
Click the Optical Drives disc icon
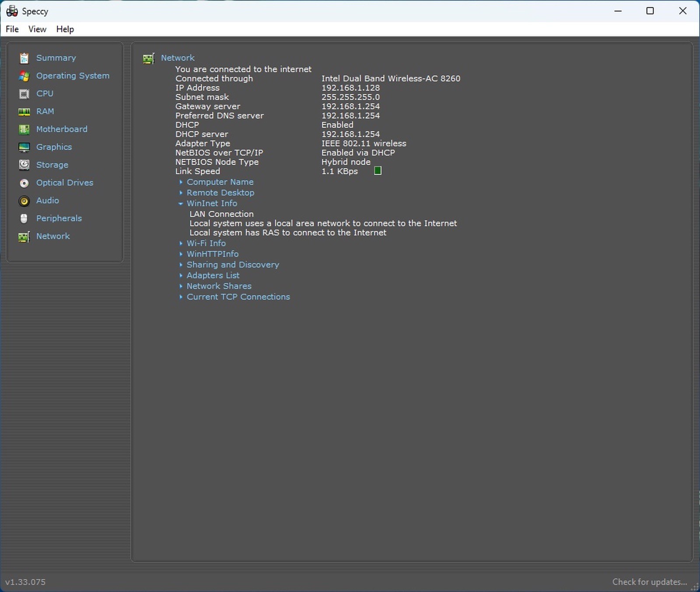coord(24,183)
